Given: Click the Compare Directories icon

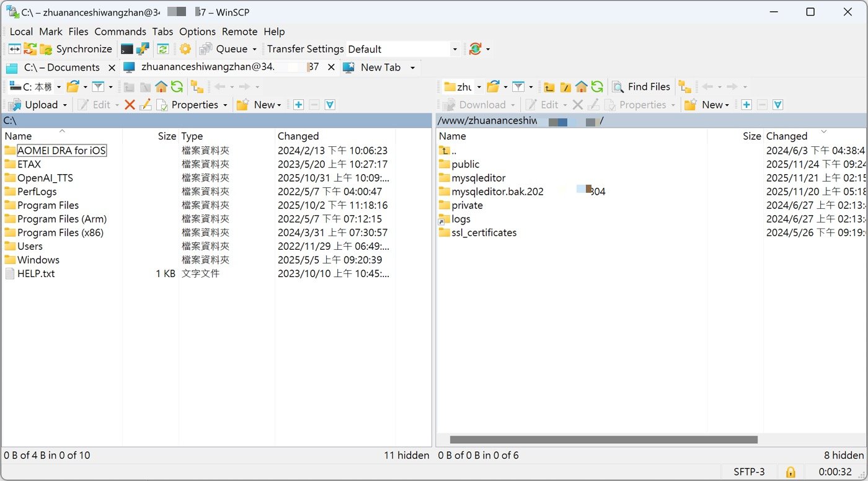Looking at the screenshot, I should click(x=14, y=49).
